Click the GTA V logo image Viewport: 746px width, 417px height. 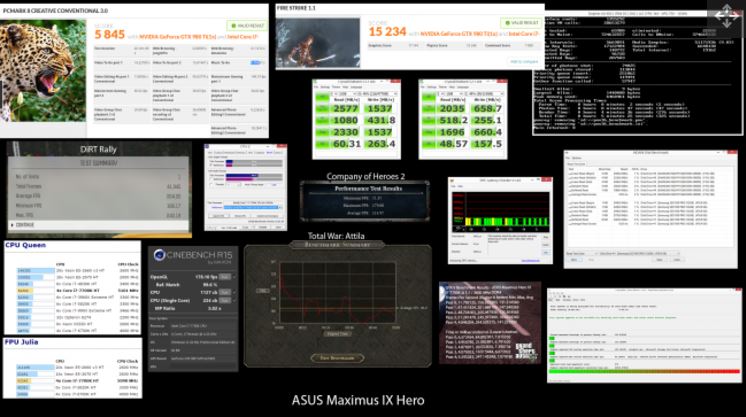521,353
